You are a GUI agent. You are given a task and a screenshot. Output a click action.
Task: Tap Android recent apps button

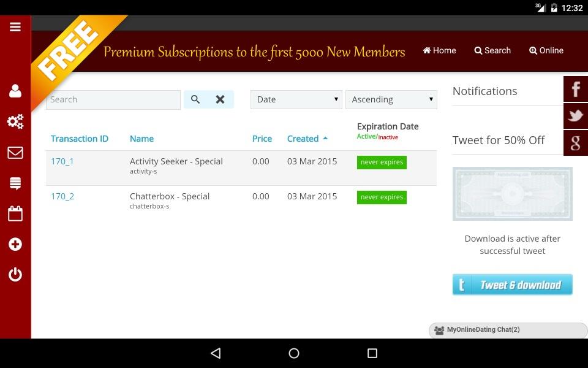tap(372, 353)
